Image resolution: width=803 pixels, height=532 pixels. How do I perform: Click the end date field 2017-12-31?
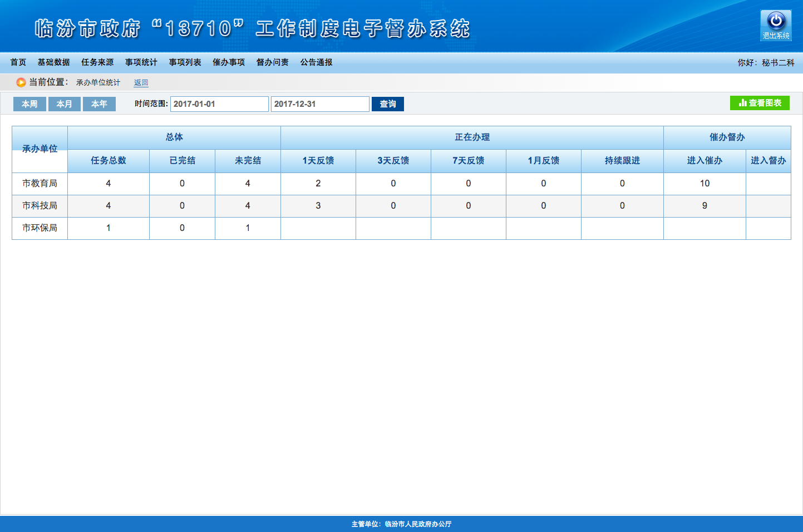coord(320,104)
